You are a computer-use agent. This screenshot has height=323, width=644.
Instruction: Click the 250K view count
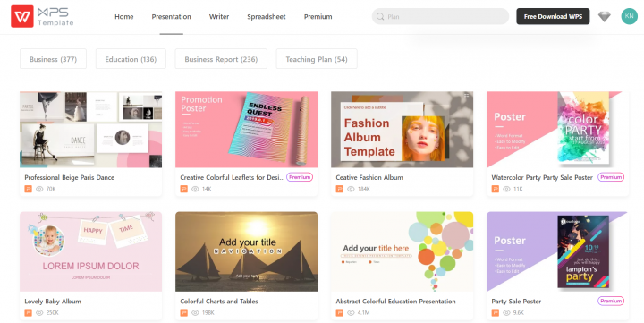pyautogui.click(x=52, y=313)
